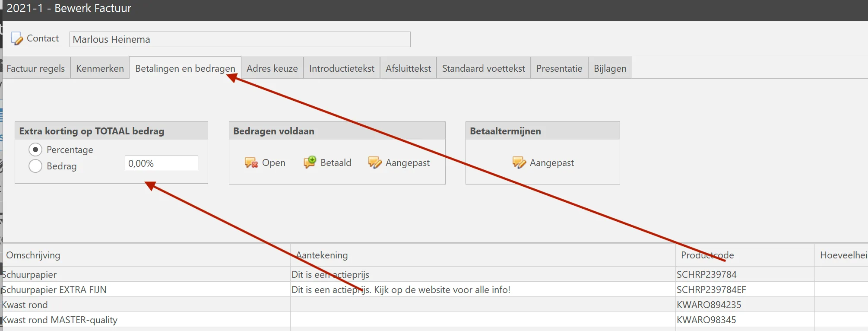The image size is (868, 331).
Task: Open the Introductietekst tab
Action: tap(342, 68)
